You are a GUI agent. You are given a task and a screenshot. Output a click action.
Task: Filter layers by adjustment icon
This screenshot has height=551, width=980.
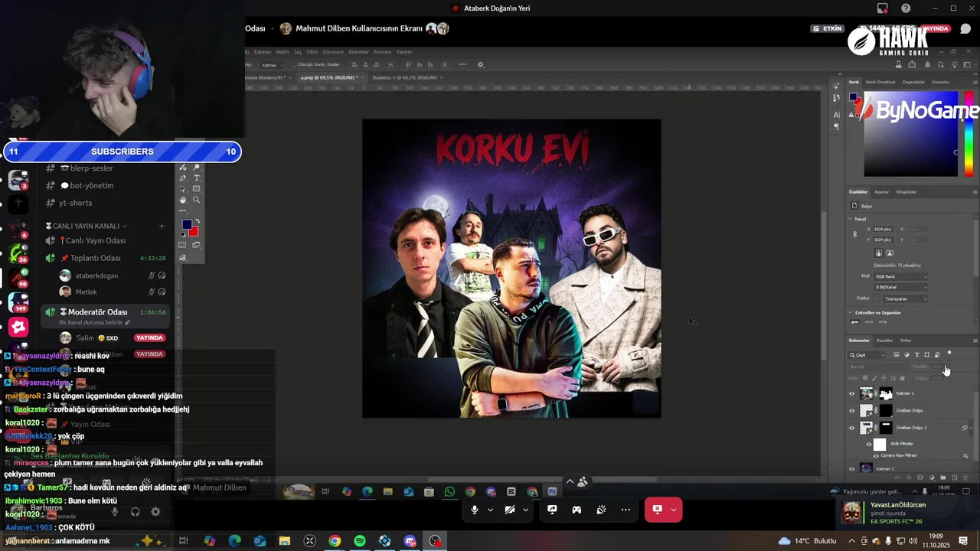coord(906,354)
